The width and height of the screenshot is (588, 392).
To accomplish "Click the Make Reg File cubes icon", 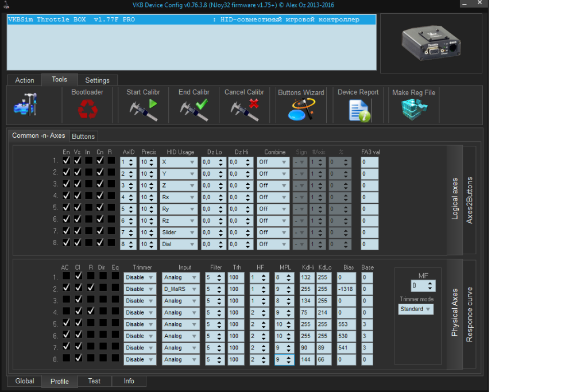I will [x=414, y=109].
